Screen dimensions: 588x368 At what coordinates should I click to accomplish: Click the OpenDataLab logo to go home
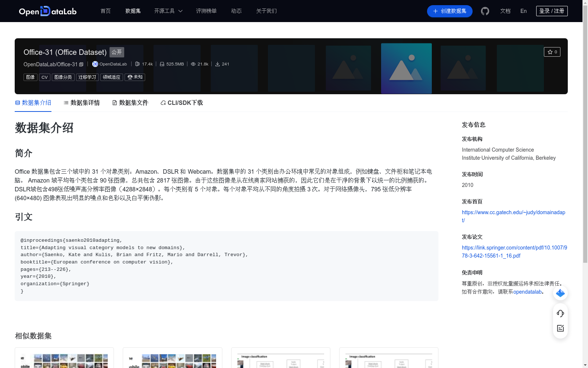(x=47, y=11)
